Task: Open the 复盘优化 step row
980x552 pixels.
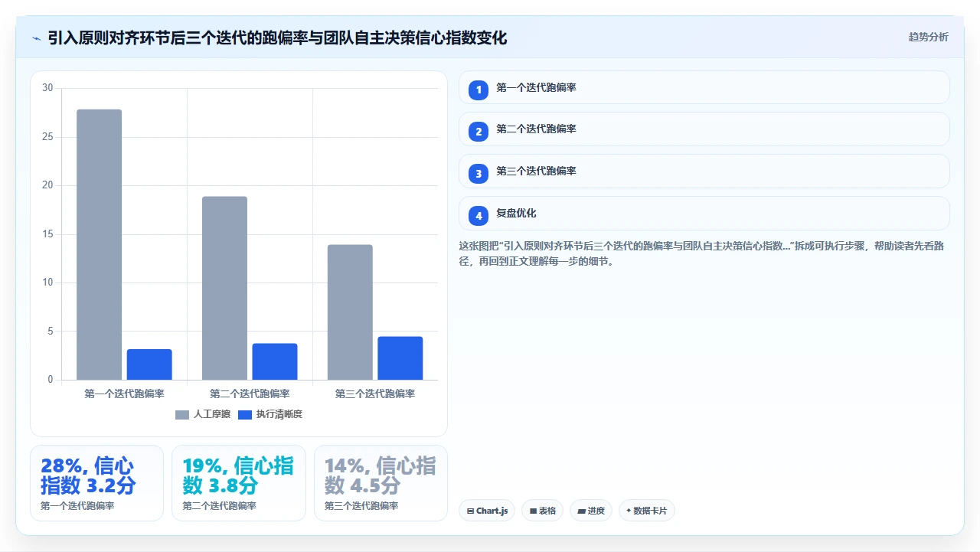Action: click(x=704, y=214)
